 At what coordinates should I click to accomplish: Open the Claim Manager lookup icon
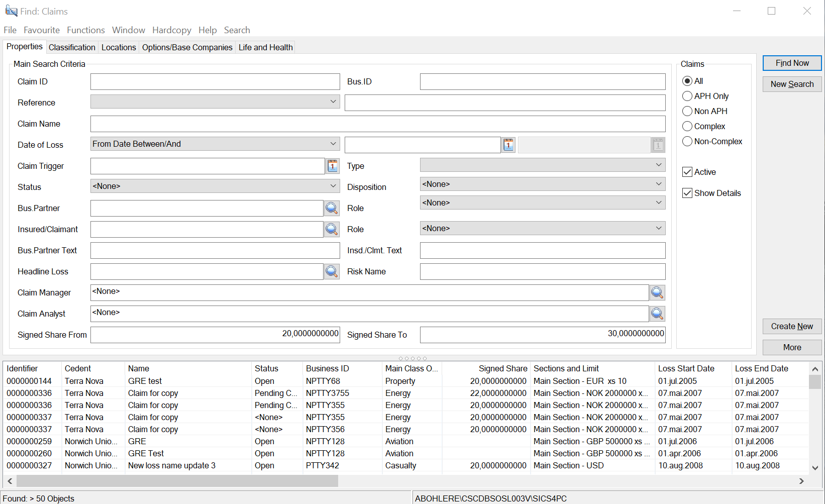tap(657, 293)
